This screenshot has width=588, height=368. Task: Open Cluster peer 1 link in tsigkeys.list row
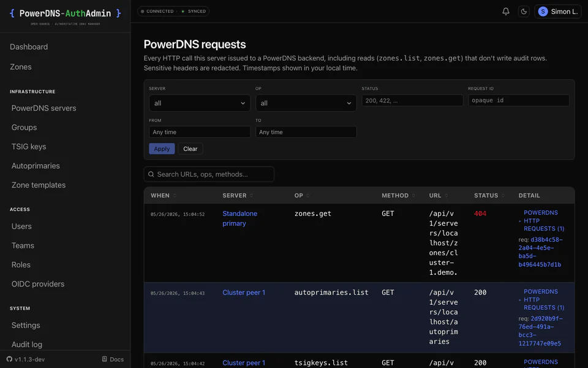coord(244,362)
